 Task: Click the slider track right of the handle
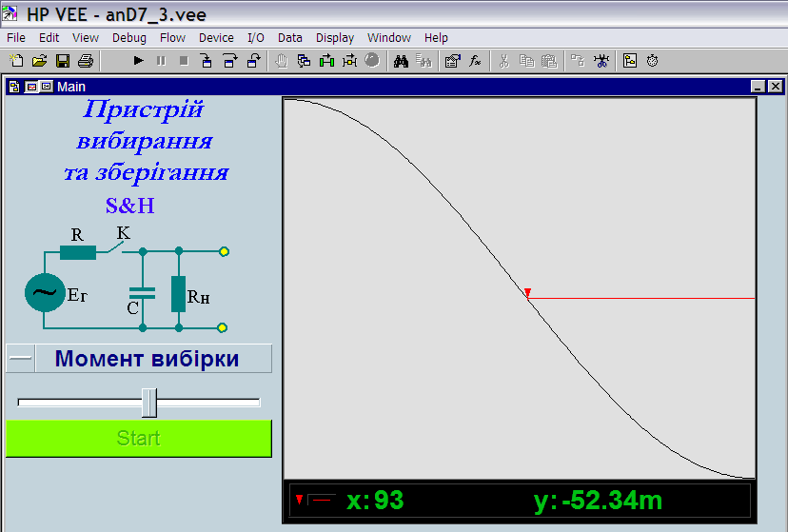(208, 403)
